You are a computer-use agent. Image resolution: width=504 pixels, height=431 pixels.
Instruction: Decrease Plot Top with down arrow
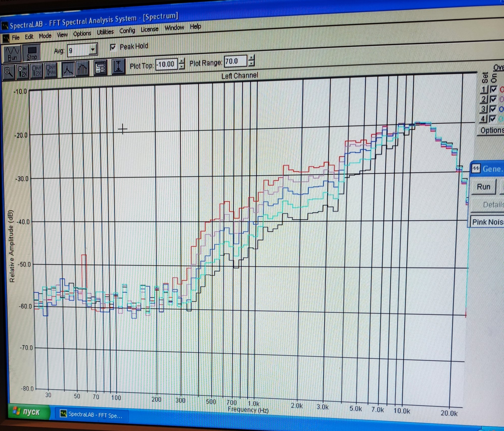pos(182,67)
